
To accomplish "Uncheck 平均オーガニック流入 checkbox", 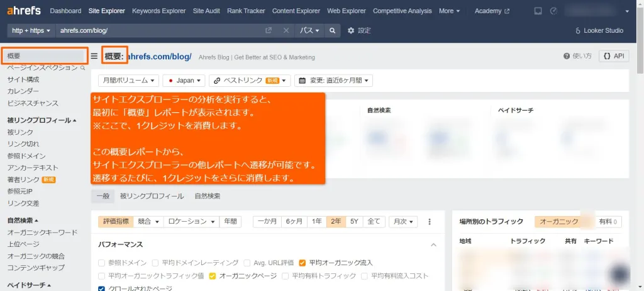I will [x=303, y=263].
